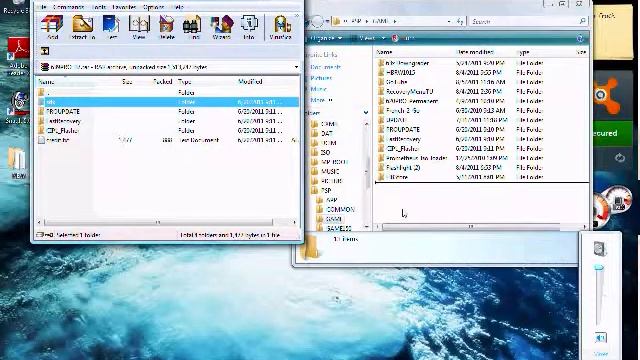Open the WinRAR address bar dropdown arrow
Image resolution: width=640 pixels, height=360 pixels.
296,67
